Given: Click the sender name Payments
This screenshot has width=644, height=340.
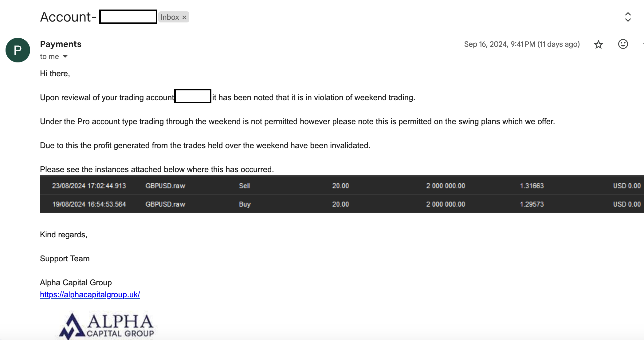Looking at the screenshot, I should [61, 44].
